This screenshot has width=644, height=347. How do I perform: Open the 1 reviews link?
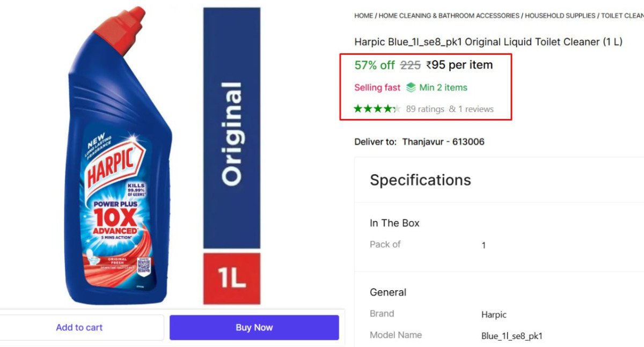click(472, 109)
